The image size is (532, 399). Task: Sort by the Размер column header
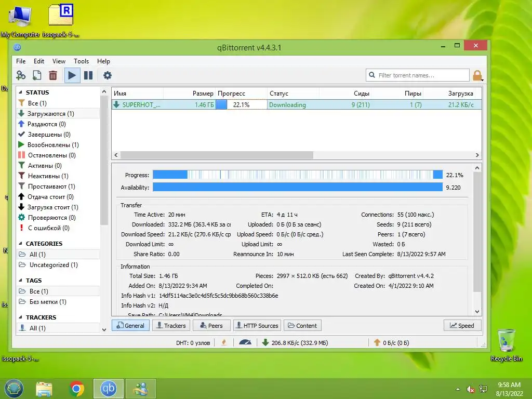[x=189, y=94]
